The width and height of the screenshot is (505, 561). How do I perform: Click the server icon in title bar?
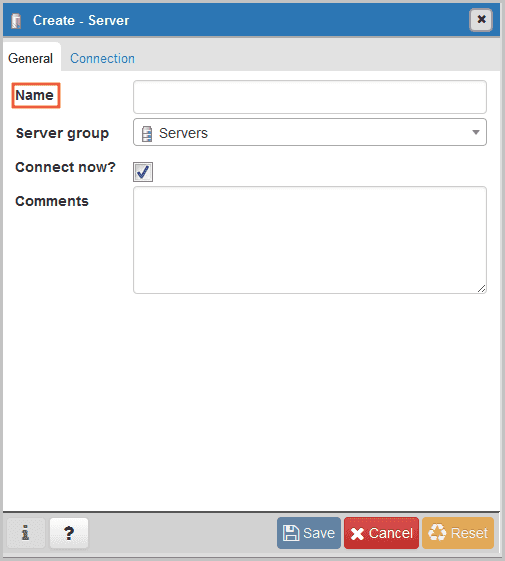16,21
